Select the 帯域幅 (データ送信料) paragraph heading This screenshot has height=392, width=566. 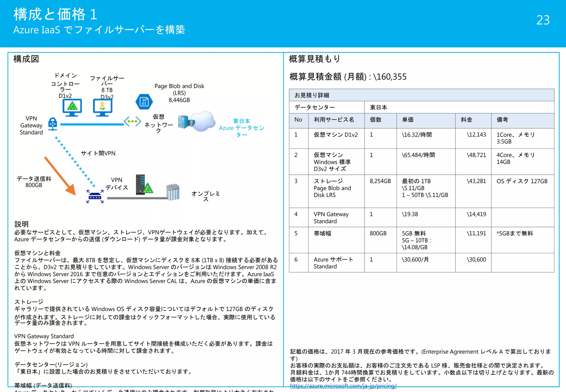click(43, 385)
